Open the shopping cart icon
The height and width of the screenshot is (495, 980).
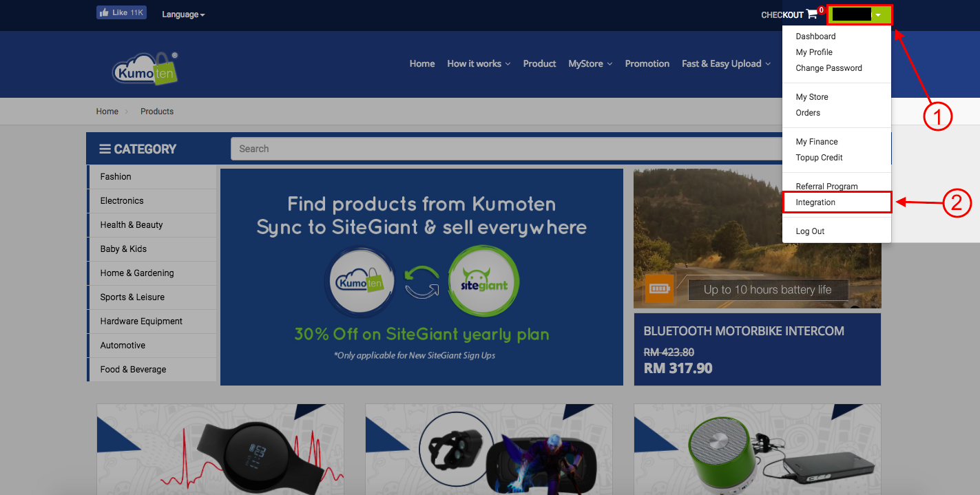(813, 14)
